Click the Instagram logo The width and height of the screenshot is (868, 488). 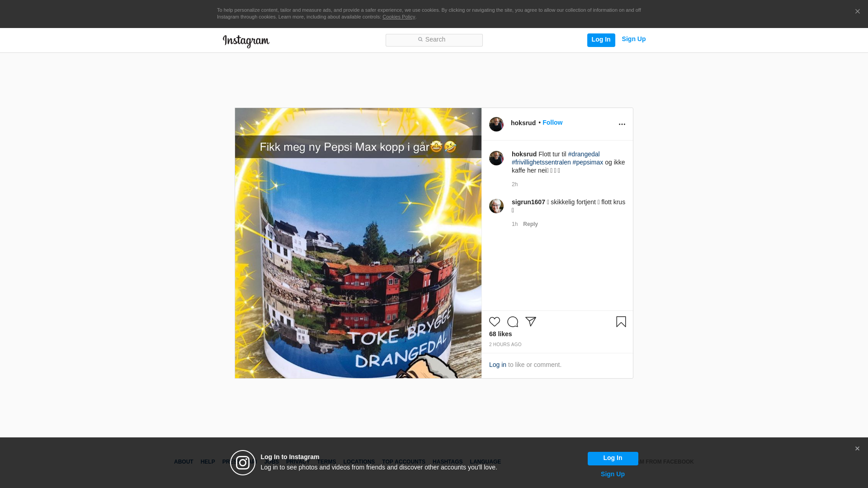(246, 41)
